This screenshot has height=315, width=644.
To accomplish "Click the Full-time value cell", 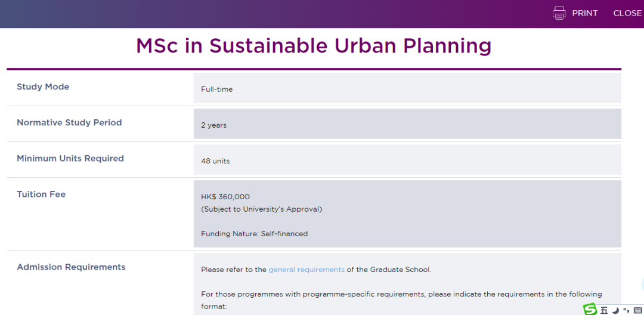I will coord(217,89).
